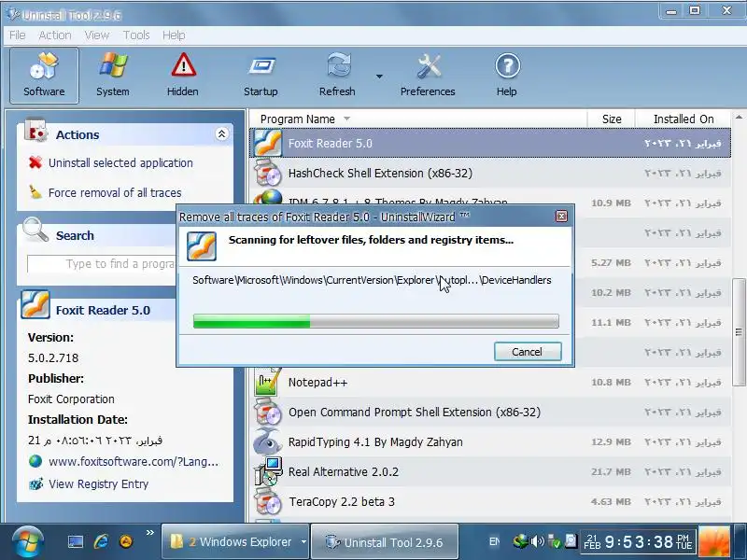
Task: Select RapidTyping 4.1 By Magdy Zahyan
Action: pyautogui.click(x=489, y=441)
